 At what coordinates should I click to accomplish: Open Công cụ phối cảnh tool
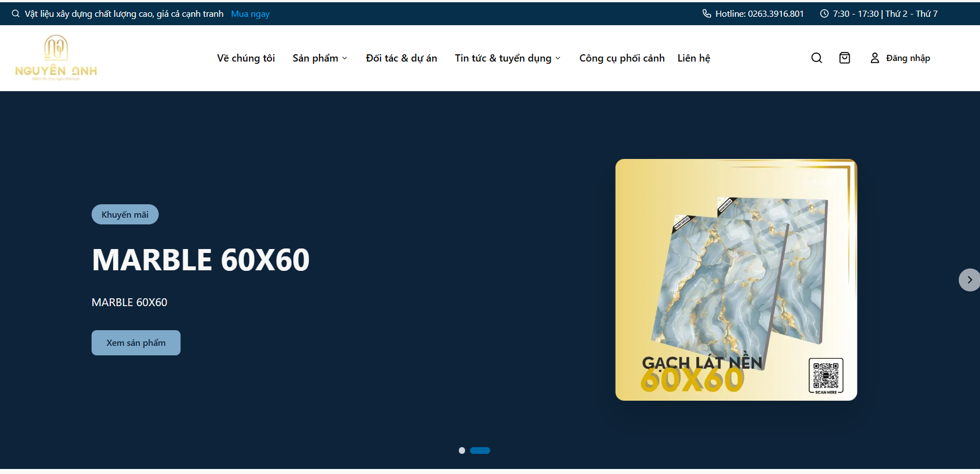coord(622,58)
